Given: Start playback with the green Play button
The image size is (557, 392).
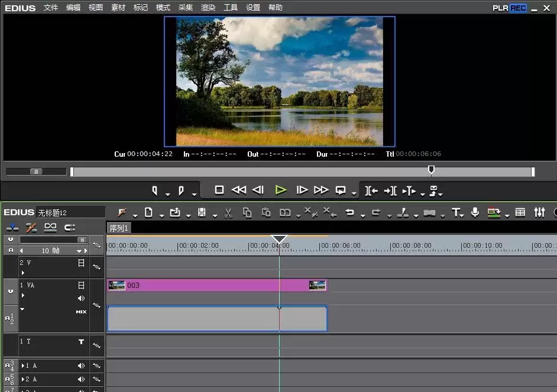Looking at the screenshot, I should coord(281,190).
